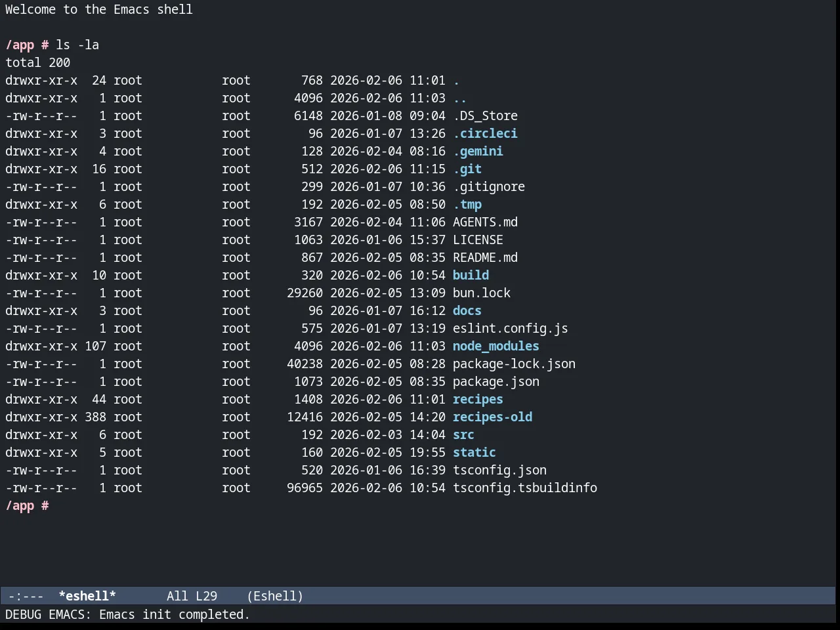Click the *eshell* buffer name in mode line
The image size is (840, 630).
pyautogui.click(x=87, y=596)
